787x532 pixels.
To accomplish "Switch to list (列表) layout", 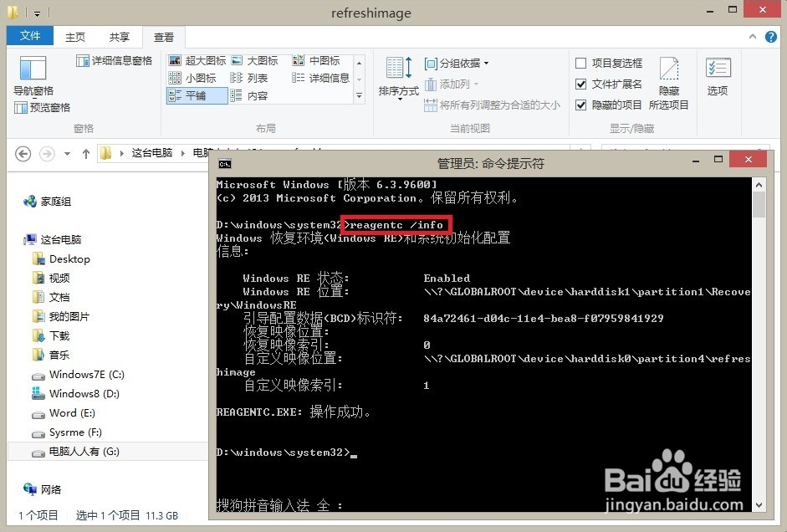I will (249, 78).
